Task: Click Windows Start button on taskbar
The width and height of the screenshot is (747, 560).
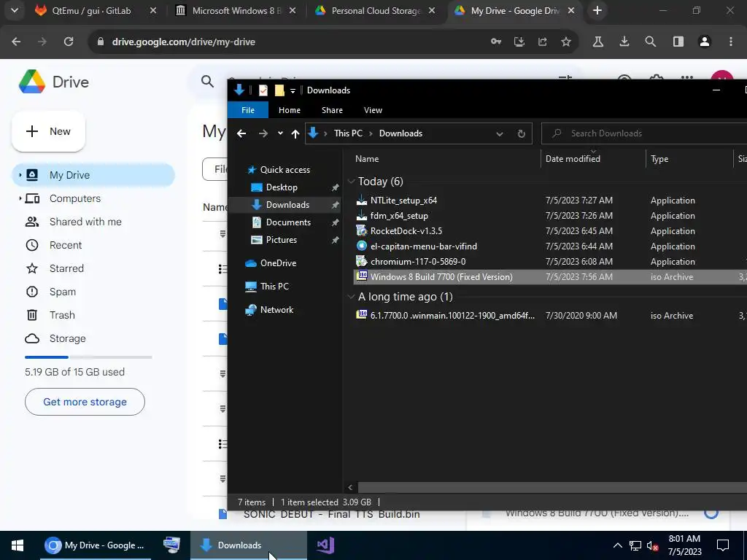Action: coord(18,545)
